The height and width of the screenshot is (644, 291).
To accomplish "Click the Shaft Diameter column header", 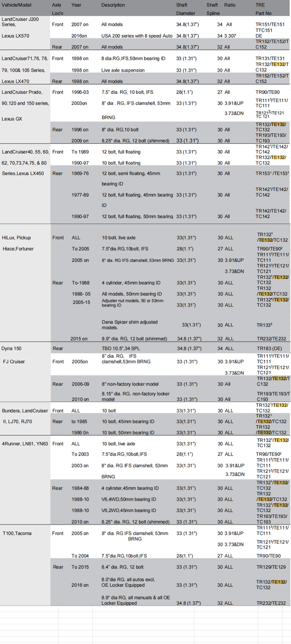I will pos(186,9).
